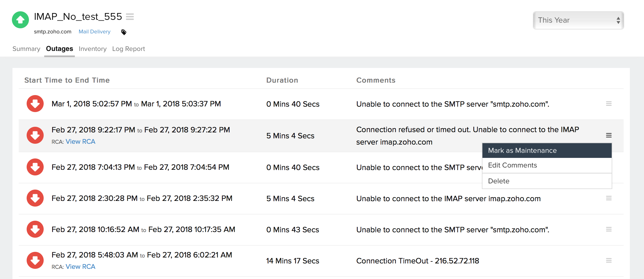Screen dimensions: 644x279
Task: Open row menu for Feb 27 5:48:03 AM outage
Action: click(609, 261)
